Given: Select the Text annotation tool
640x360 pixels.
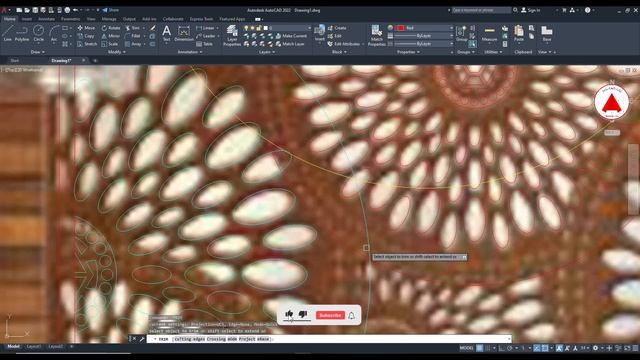Looking at the screenshot, I should click(x=167, y=33).
